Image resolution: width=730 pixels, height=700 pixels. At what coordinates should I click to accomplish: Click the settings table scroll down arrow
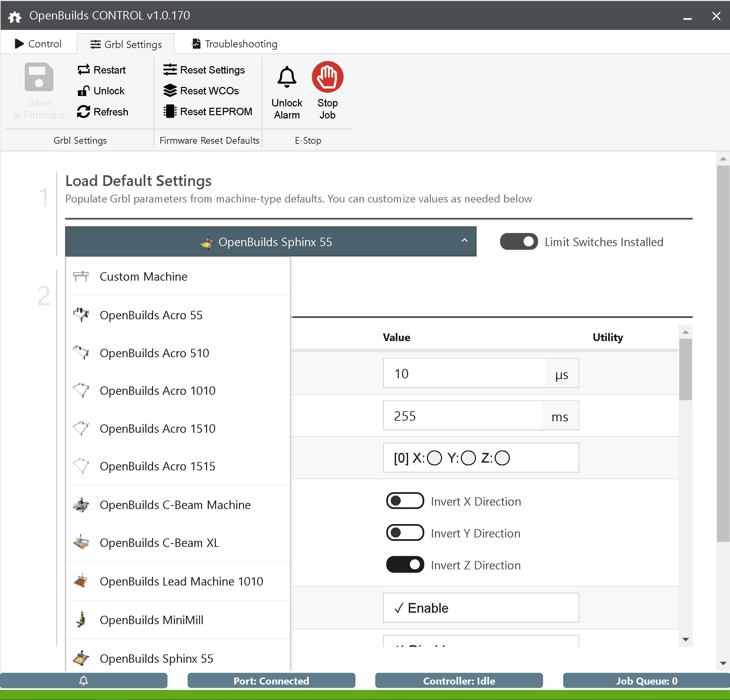[x=685, y=639]
